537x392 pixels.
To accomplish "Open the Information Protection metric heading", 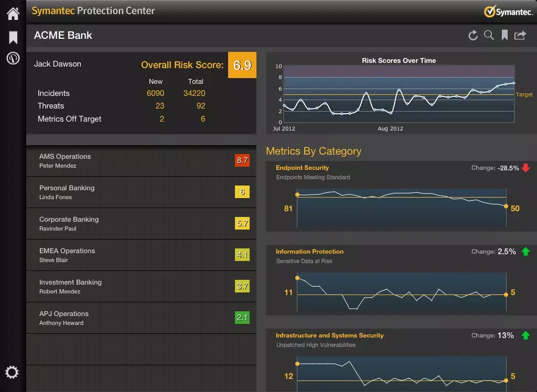I will 309,252.
